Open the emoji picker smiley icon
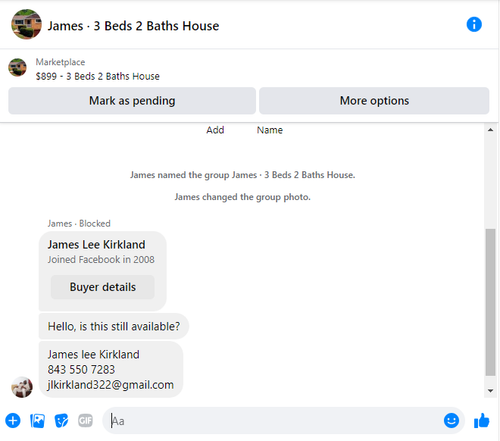 point(451,420)
